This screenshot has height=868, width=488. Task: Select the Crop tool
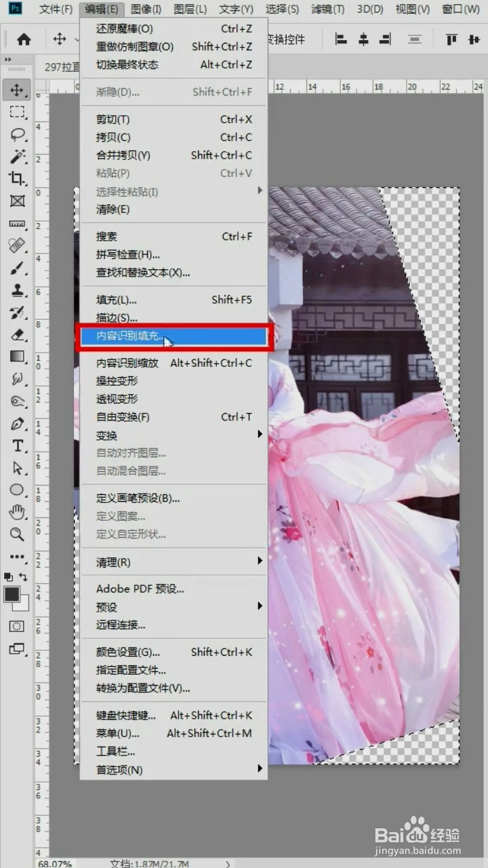click(17, 179)
